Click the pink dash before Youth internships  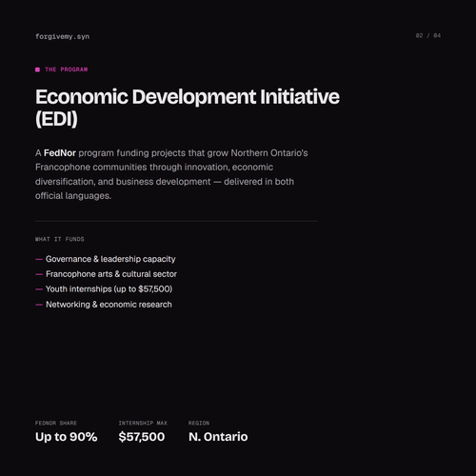(39, 289)
